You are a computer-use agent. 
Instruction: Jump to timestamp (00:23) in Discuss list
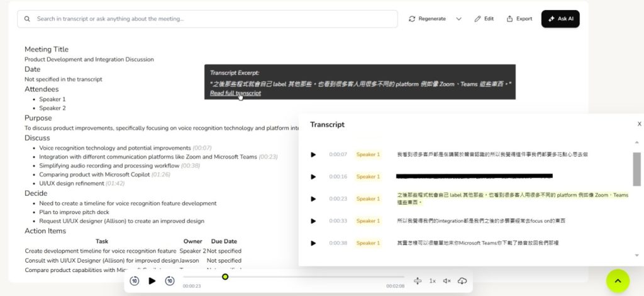268,157
